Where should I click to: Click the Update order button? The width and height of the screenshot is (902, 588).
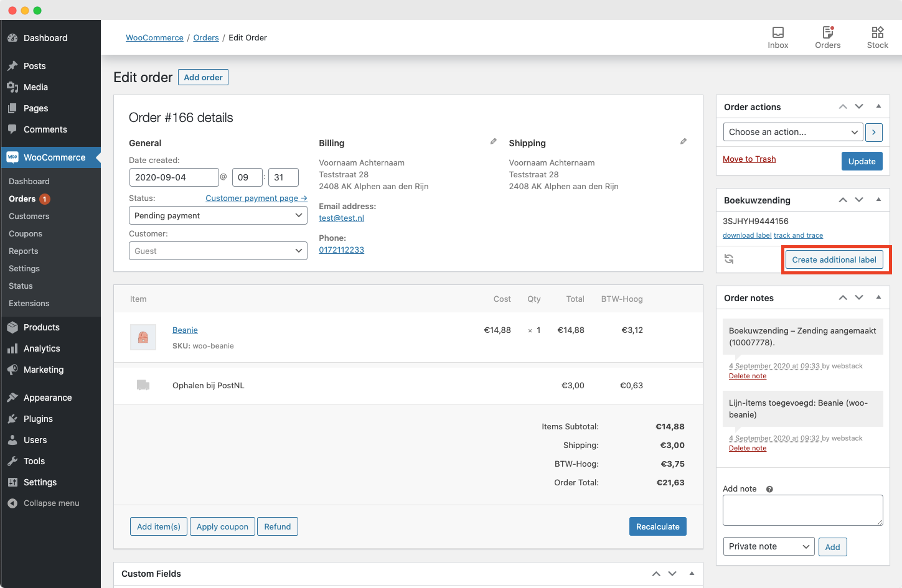point(862,161)
